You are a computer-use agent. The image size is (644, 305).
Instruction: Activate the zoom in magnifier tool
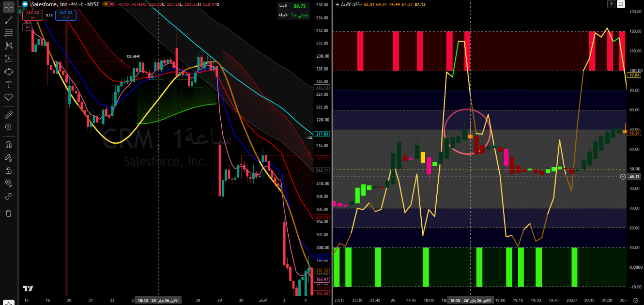(8, 127)
